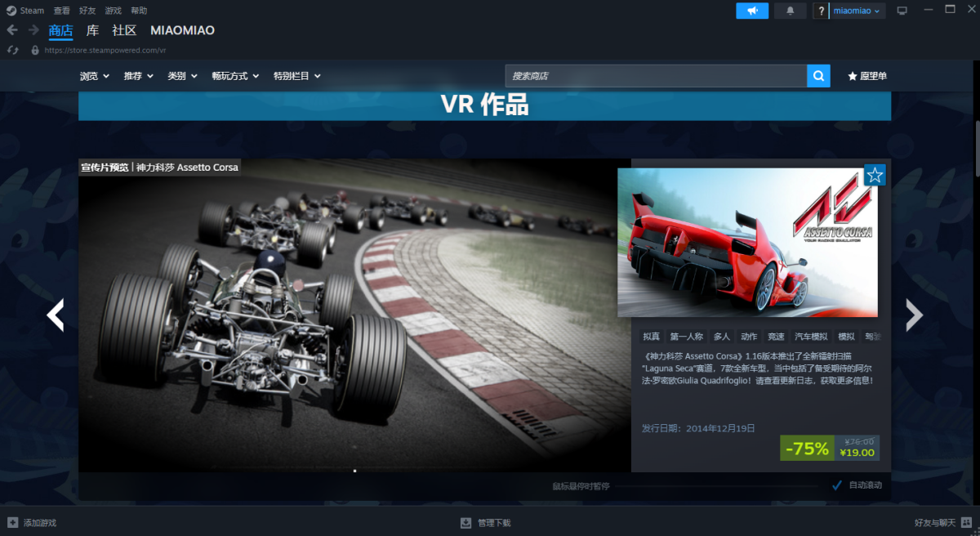Click the blue magnifier search button
The image size is (980, 536).
(818, 76)
